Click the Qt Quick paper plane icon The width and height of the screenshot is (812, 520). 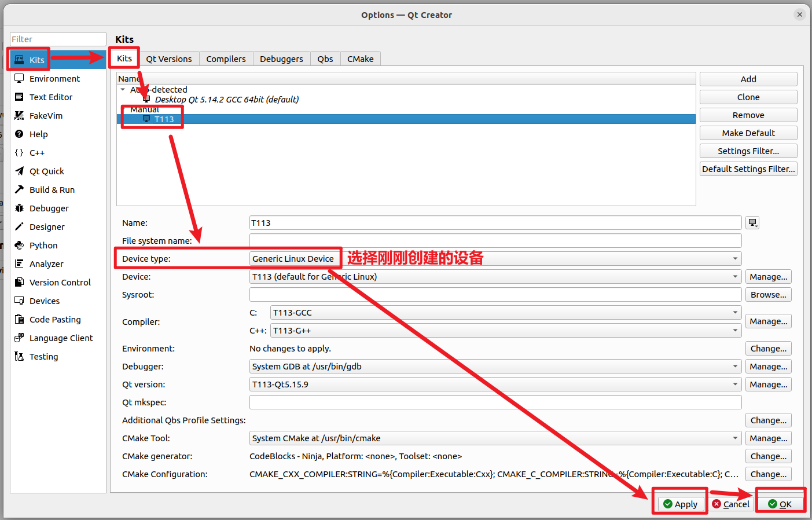19,171
